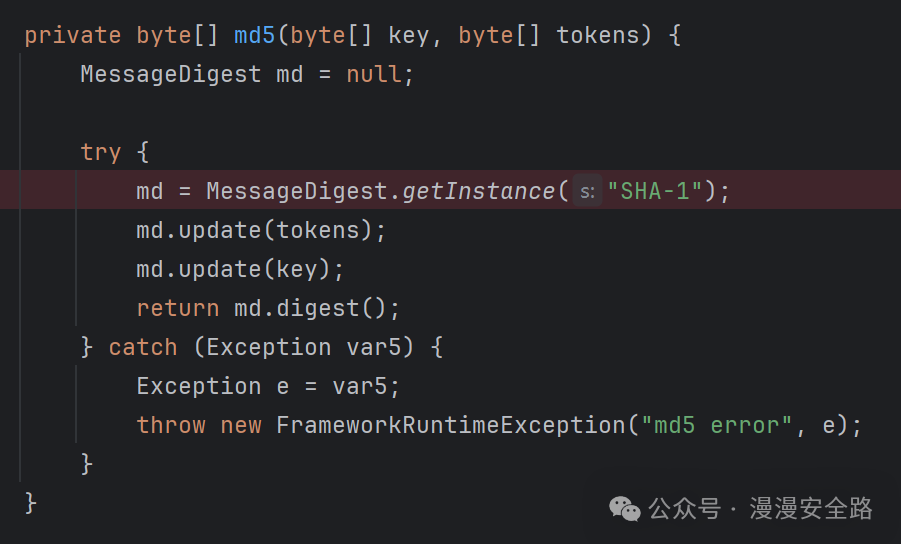Click the md.update(key) statement

[x=240, y=269]
